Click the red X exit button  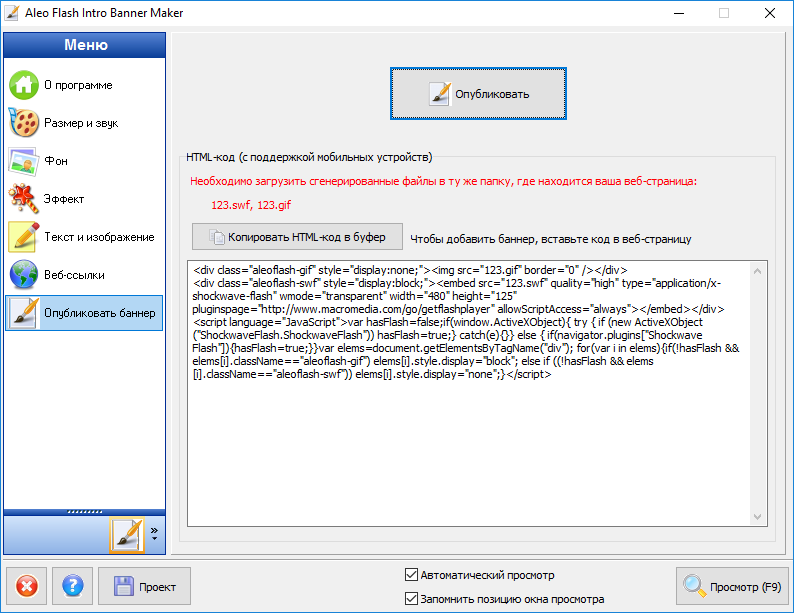coord(26,586)
